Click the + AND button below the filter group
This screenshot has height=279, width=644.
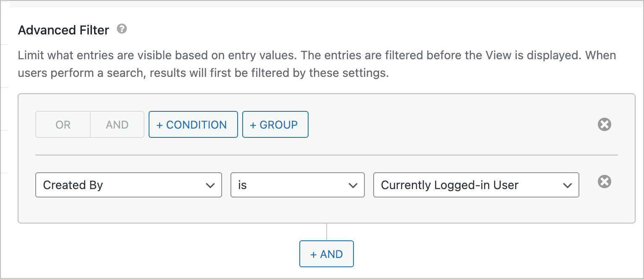(326, 254)
